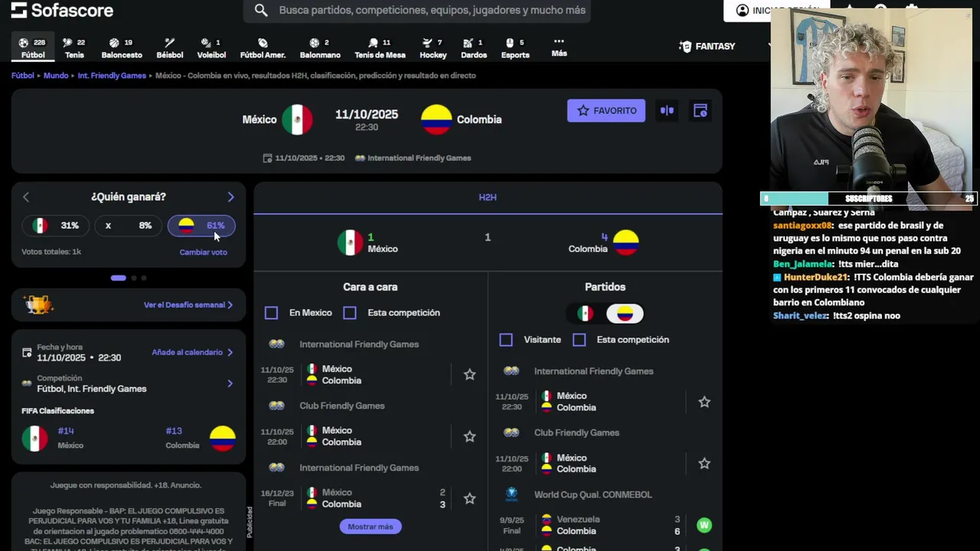
Task: Click the Colombia flag in match header
Action: click(436, 119)
